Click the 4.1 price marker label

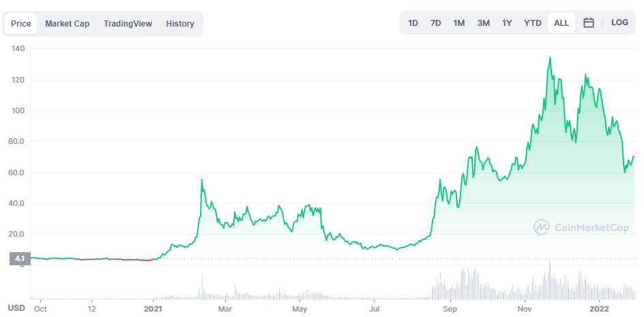click(x=20, y=259)
